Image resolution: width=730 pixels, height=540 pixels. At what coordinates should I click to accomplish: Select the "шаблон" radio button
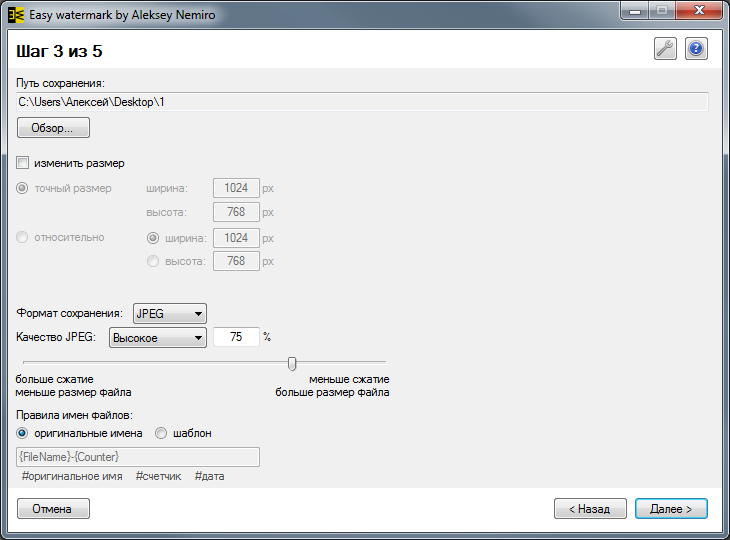[161, 433]
